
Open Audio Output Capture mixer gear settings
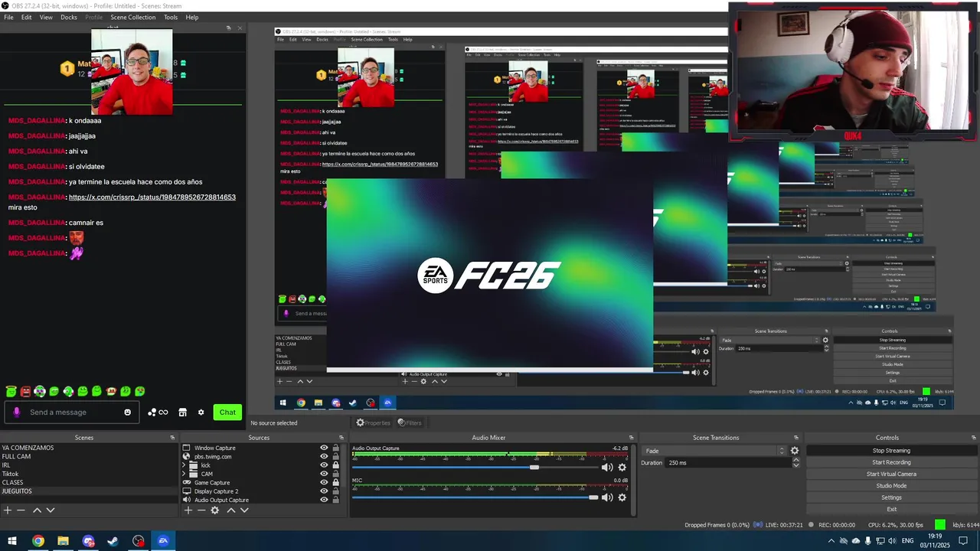(622, 468)
